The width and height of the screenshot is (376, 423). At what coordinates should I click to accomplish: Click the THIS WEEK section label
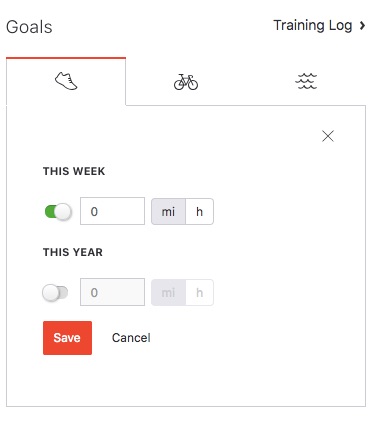(74, 171)
